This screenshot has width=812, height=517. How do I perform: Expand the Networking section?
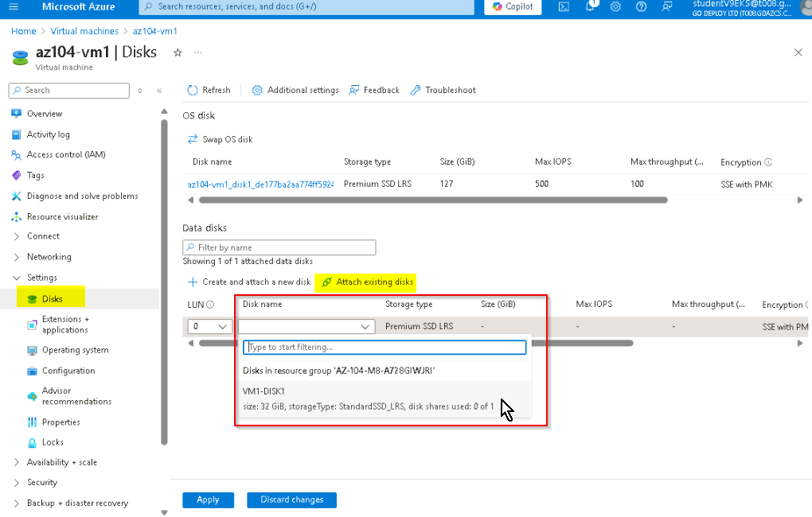tap(49, 257)
